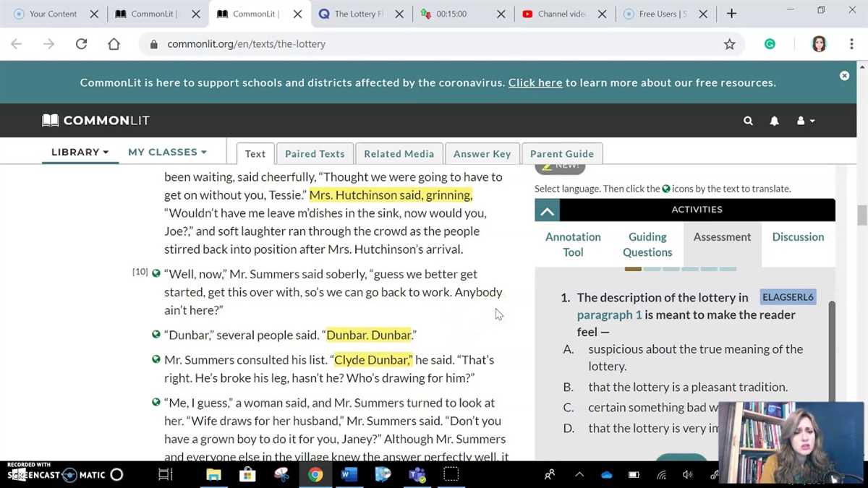Image resolution: width=868 pixels, height=488 pixels.
Task: Click the browser back arrow
Action: click(17, 44)
